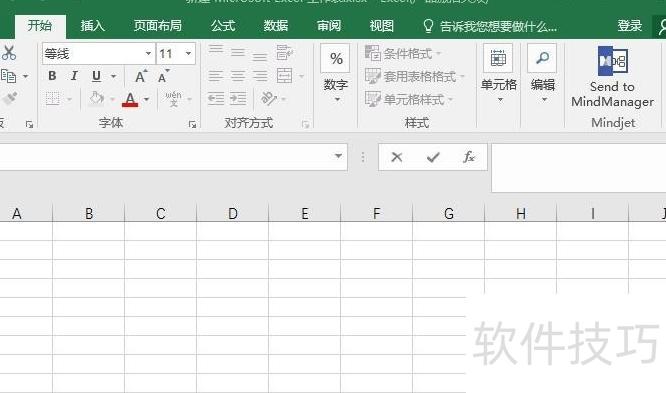Viewport: 666px width, 393px height.
Task: Open the font name dropdown showing 等线
Action: coord(148,54)
